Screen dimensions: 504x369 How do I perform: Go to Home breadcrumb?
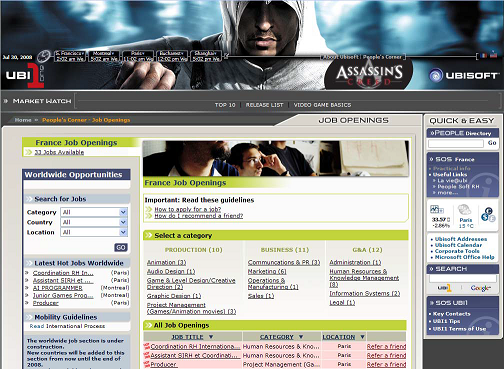(x=23, y=120)
